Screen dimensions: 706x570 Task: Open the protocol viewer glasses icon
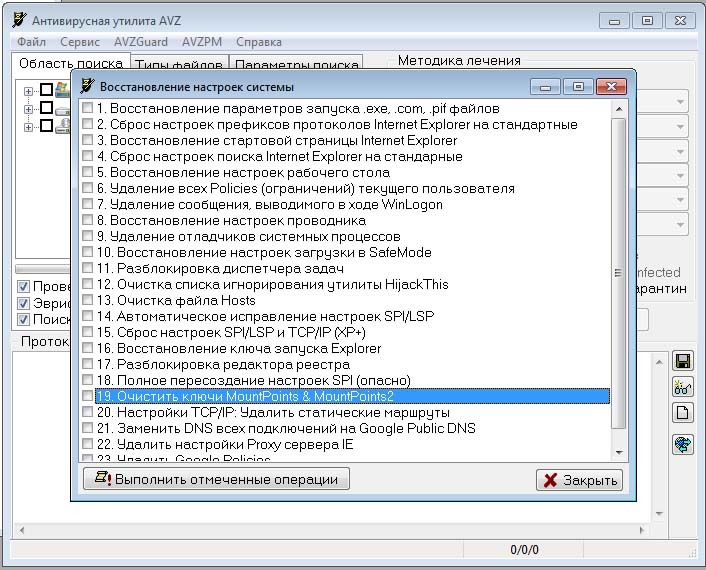pos(683,387)
